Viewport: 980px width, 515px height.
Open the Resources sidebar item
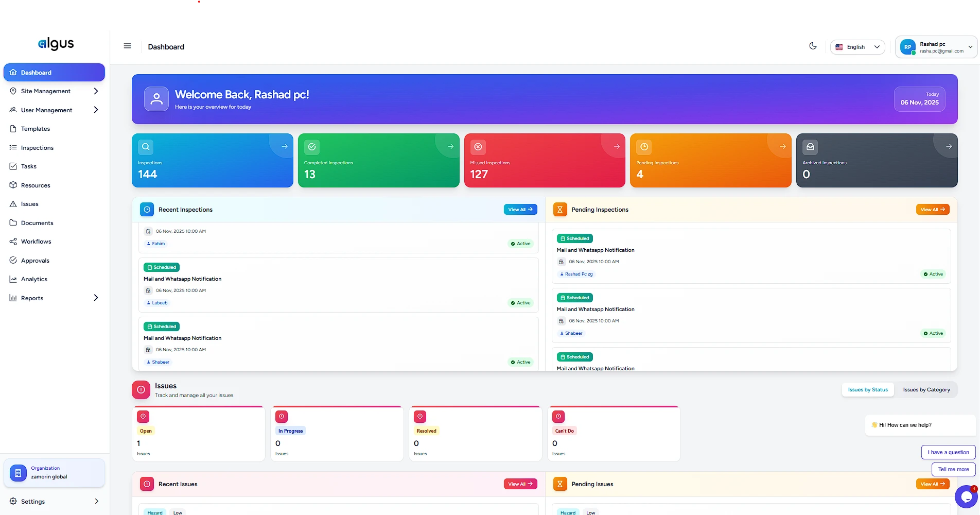(x=35, y=185)
